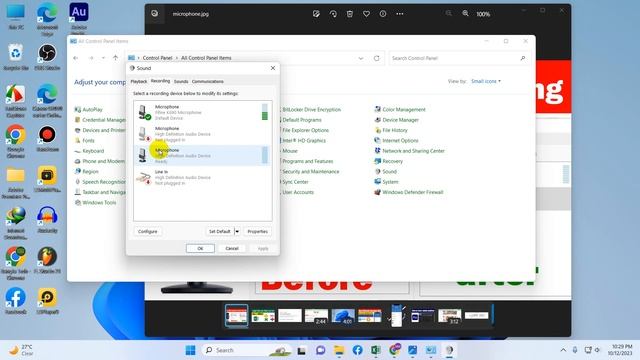
Task: Click the taskbar clock and date
Action: click(620, 350)
